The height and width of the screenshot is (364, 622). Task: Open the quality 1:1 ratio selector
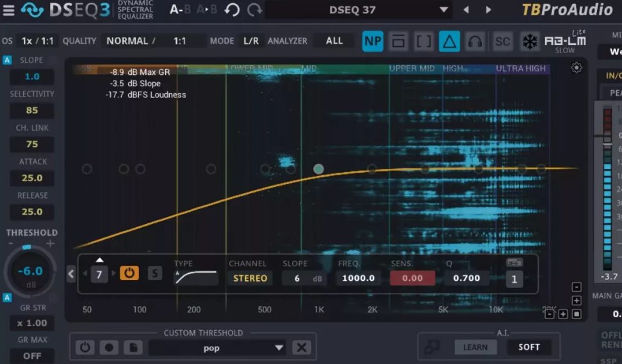180,41
